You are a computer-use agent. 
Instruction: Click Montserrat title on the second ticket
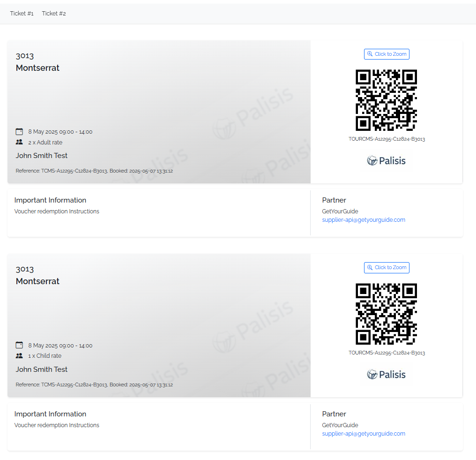37,281
